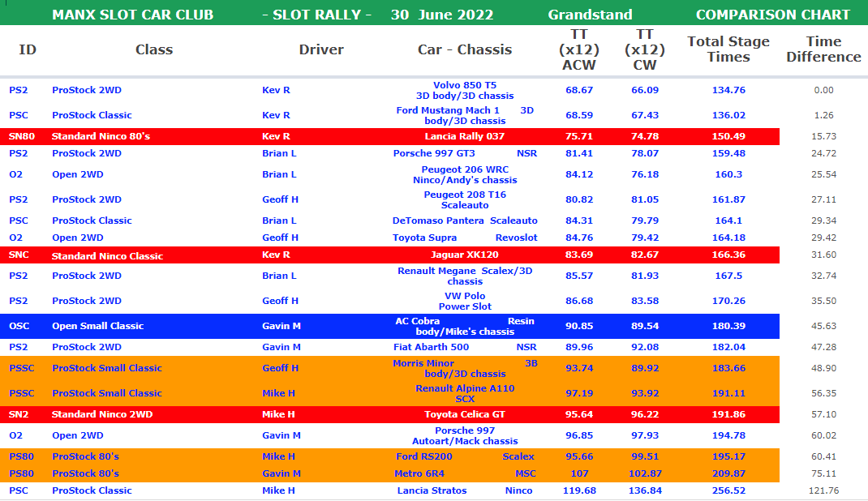868x501 pixels.
Task: Click the "30 June 2022" date
Action: [x=441, y=15]
